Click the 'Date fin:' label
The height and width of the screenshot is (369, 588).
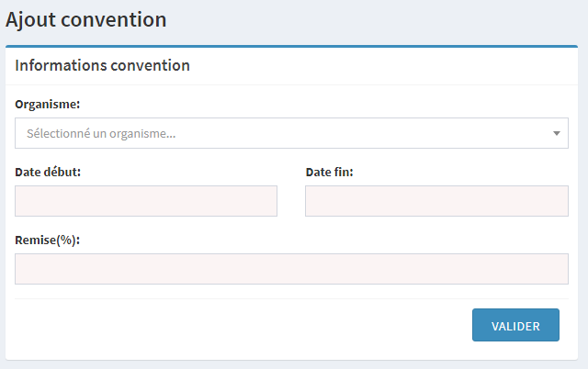click(329, 172)
